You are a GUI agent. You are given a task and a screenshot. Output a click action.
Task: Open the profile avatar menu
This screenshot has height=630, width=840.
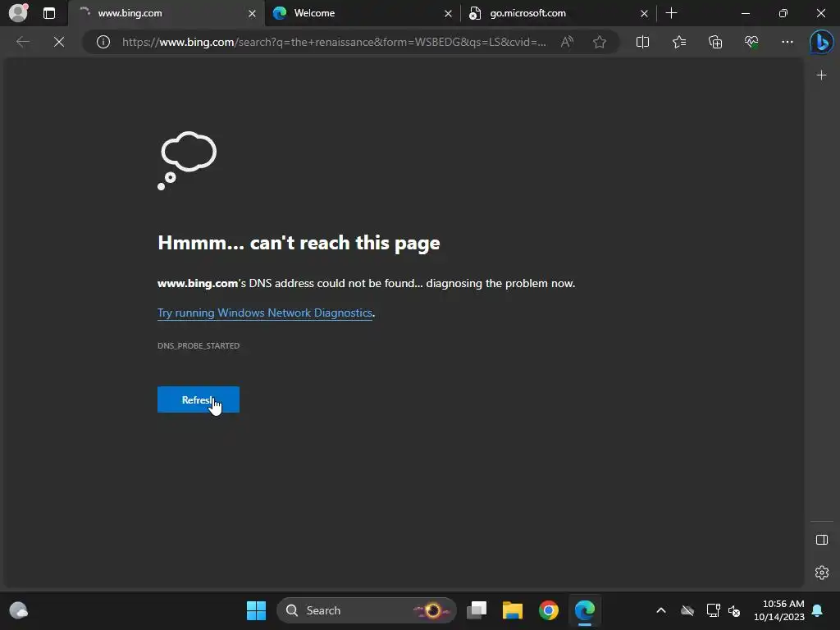tap(18, 13)
